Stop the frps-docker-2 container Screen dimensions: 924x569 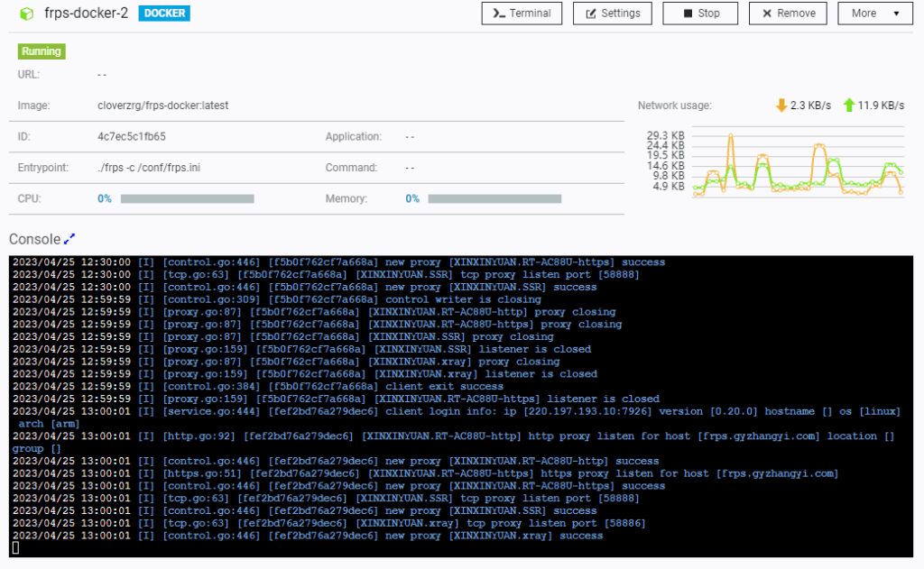click(x=700, y=14)
